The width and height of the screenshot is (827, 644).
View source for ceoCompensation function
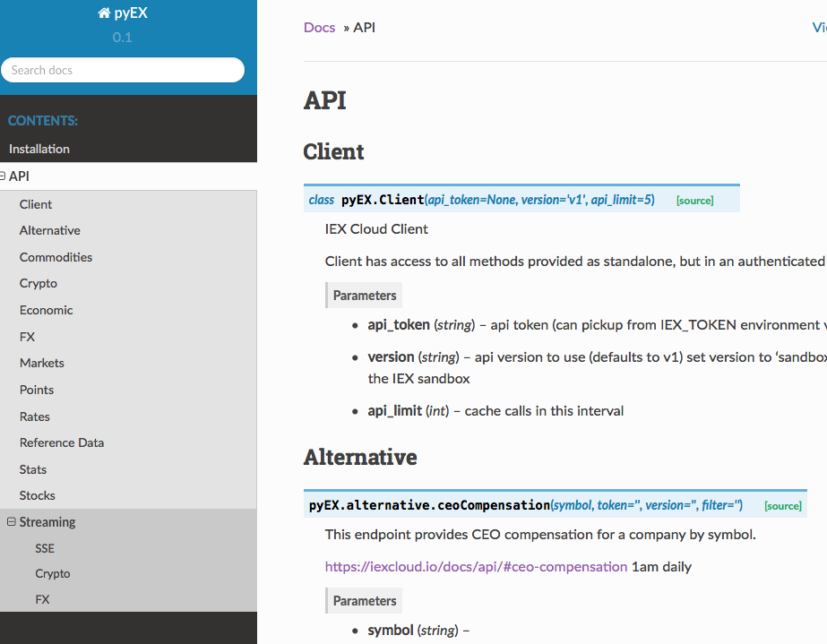click(x=783, y=506)
